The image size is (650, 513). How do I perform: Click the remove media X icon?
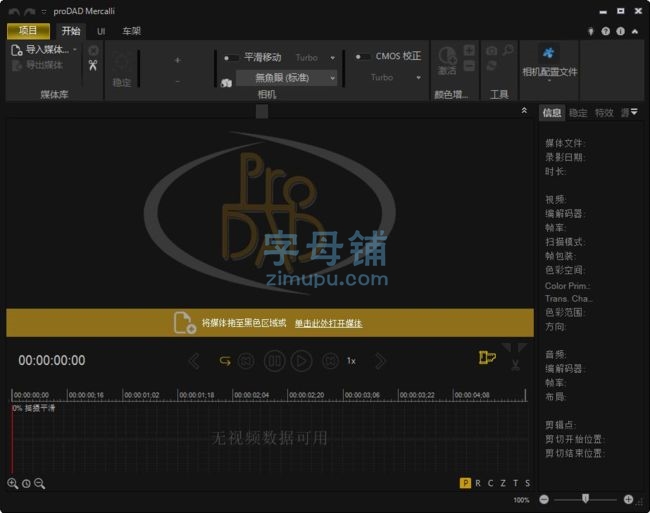(x=93, y=51)
